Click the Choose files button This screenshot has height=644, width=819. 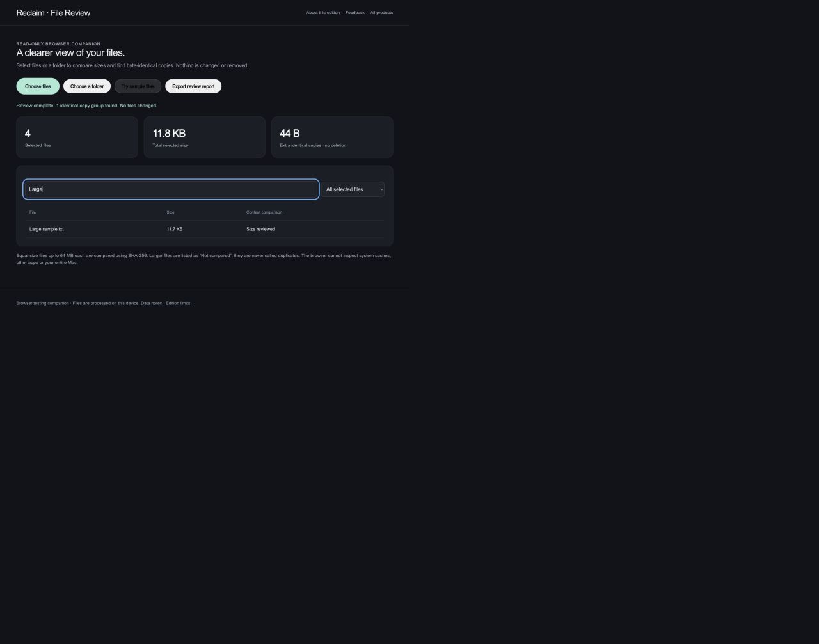tap(38, 86)
